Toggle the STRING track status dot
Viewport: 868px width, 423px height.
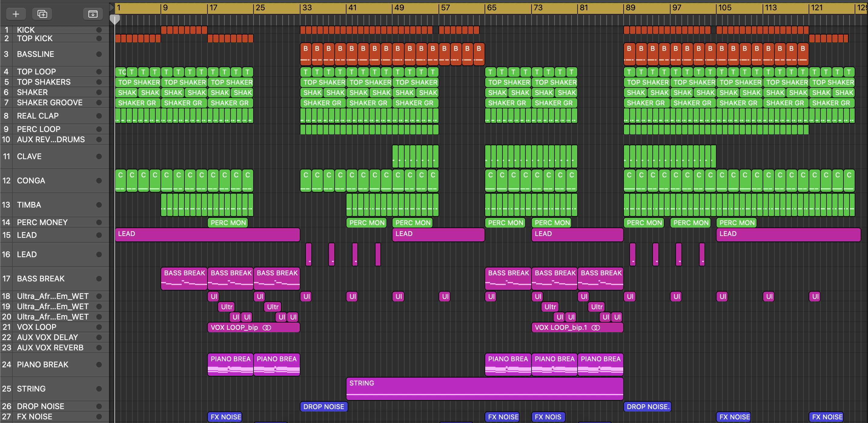[99, 389]
